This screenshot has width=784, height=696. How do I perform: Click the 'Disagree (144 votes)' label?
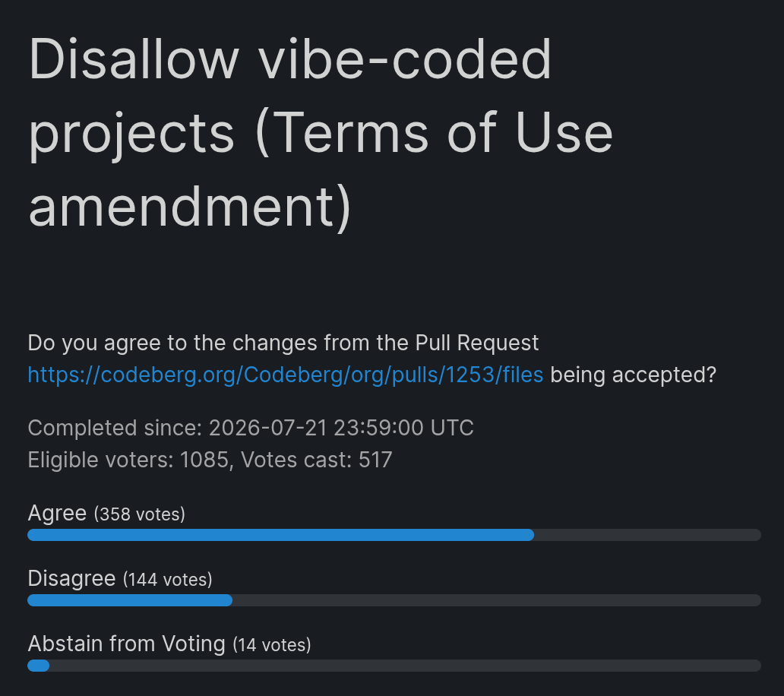tap(120, 578)
